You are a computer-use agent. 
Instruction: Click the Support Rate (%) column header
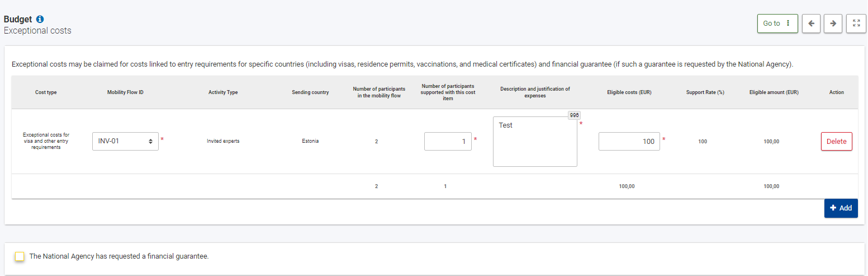(705, 92)
